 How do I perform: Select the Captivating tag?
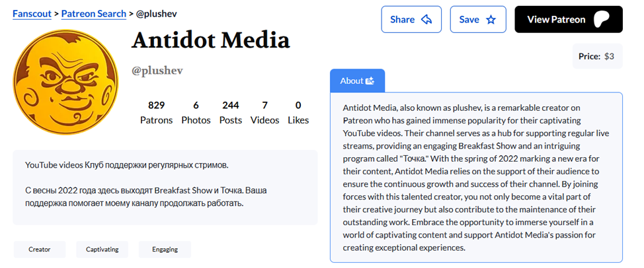point(102,250)
